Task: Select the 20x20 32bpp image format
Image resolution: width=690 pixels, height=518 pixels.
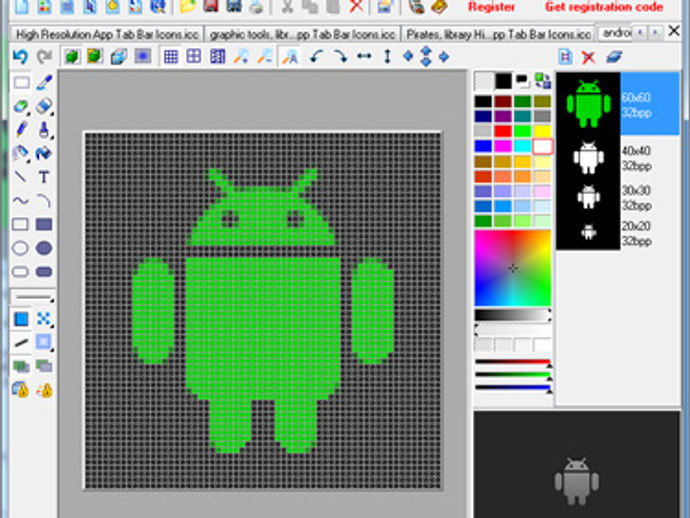Action: [618, 233]
